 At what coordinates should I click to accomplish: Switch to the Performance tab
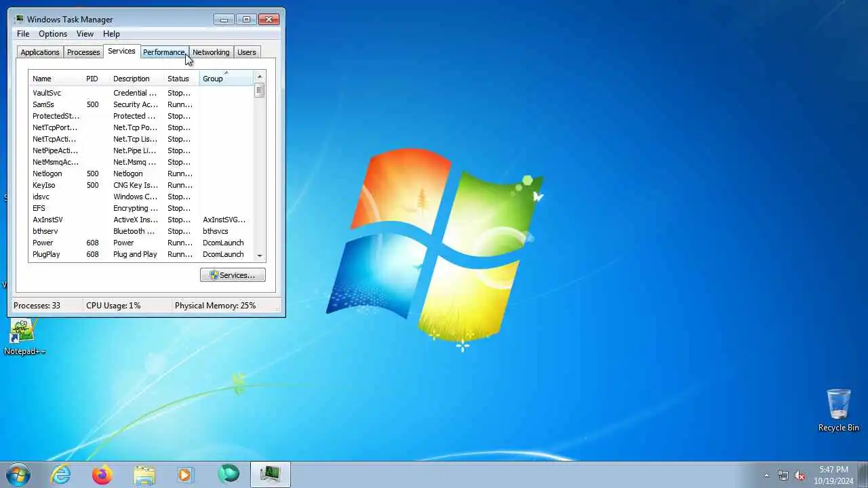coord(163,52)
